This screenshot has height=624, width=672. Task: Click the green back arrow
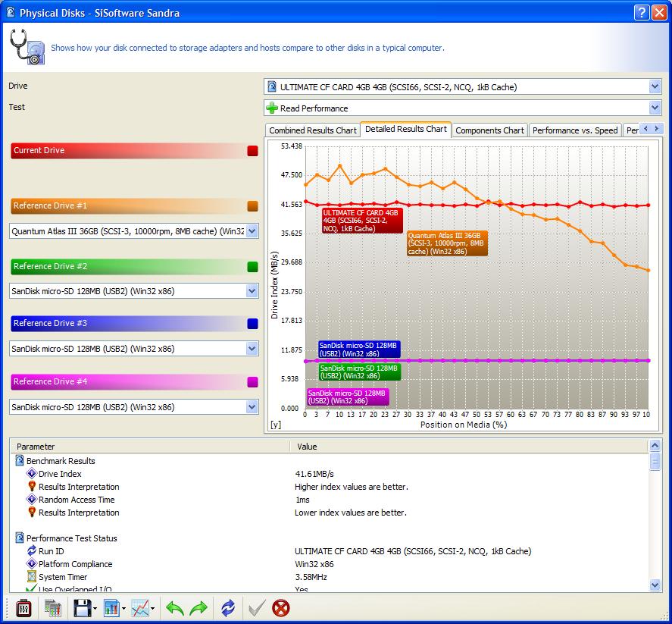pyautogui.click(x=175, y=608)
